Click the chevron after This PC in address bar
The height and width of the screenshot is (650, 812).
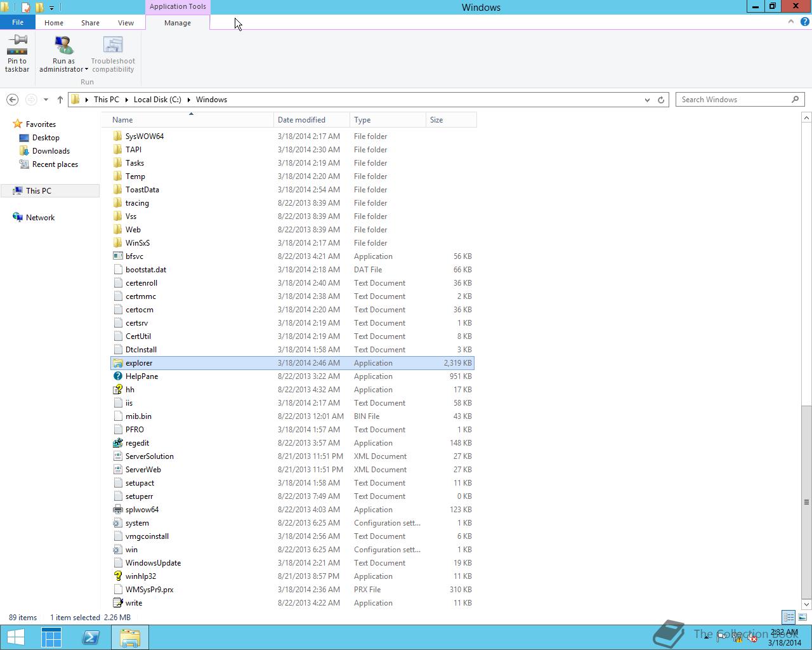[x=126, y=100]
